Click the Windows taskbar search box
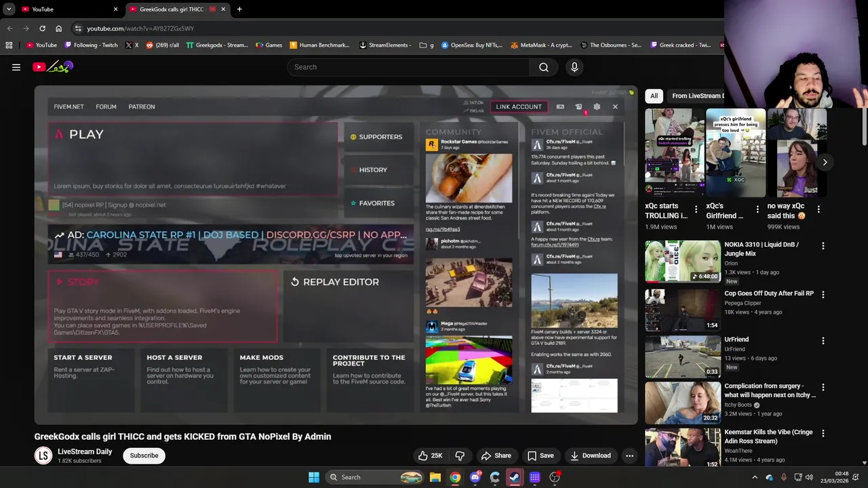The width and height of the screenshot is (868, 488). 374,477
